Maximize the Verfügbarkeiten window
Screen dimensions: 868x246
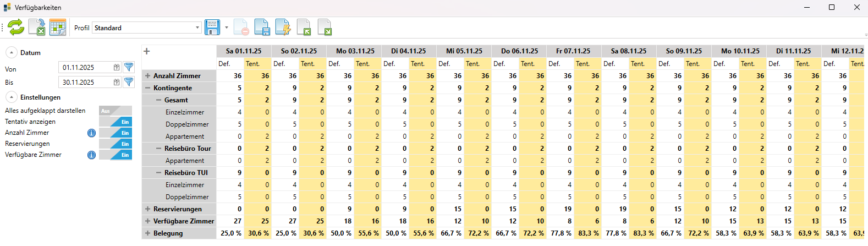[x=832, y=7]
